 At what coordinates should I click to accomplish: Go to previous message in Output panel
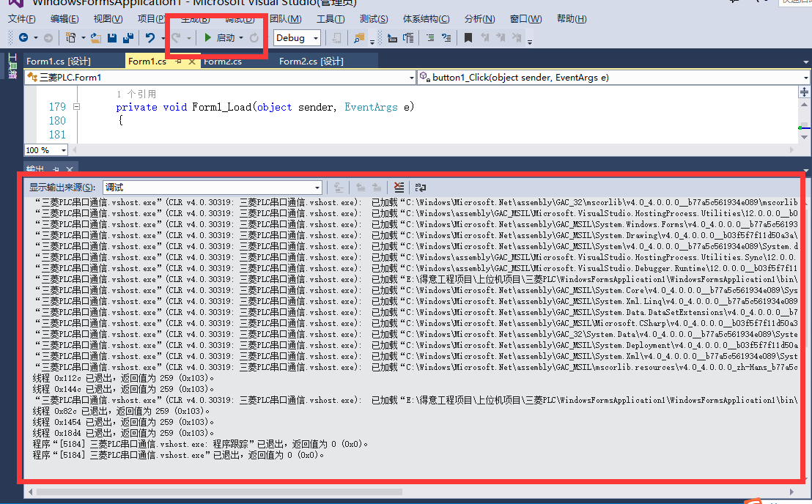click(x=361, y=188)
